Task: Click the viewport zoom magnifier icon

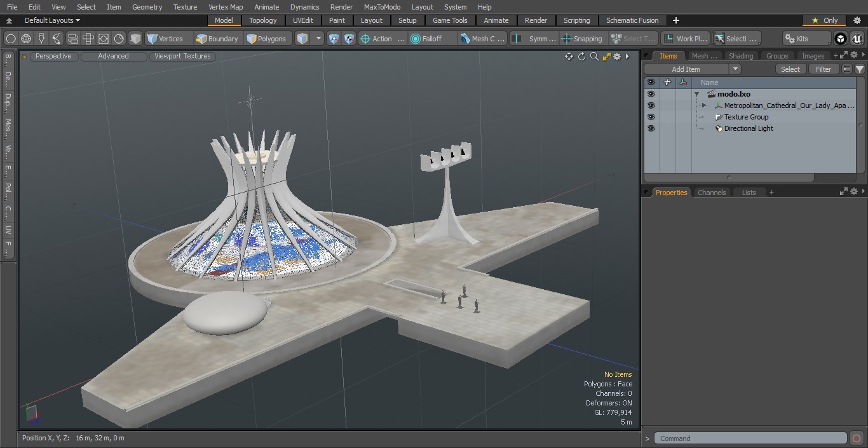Action: tap(594, 57)
